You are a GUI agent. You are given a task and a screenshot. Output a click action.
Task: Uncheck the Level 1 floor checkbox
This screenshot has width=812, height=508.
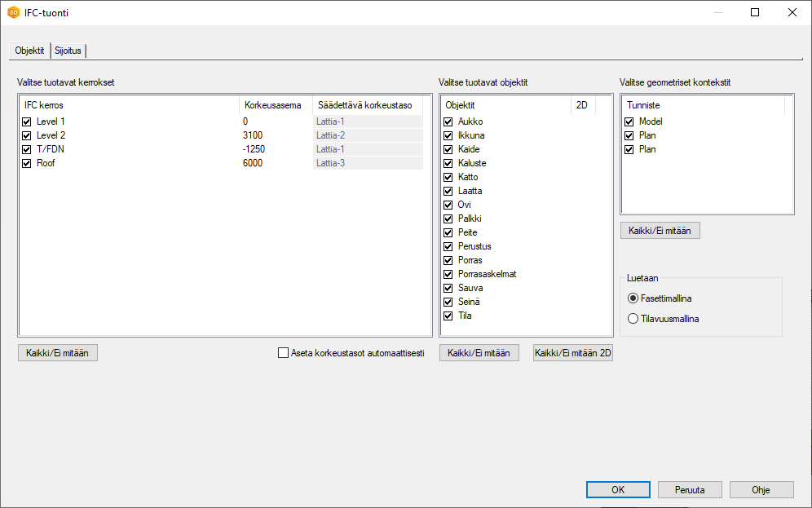[x=27, y=121]
